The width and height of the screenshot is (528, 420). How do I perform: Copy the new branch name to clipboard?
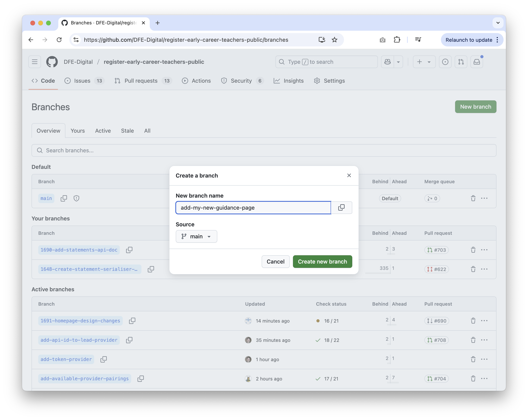341,208
